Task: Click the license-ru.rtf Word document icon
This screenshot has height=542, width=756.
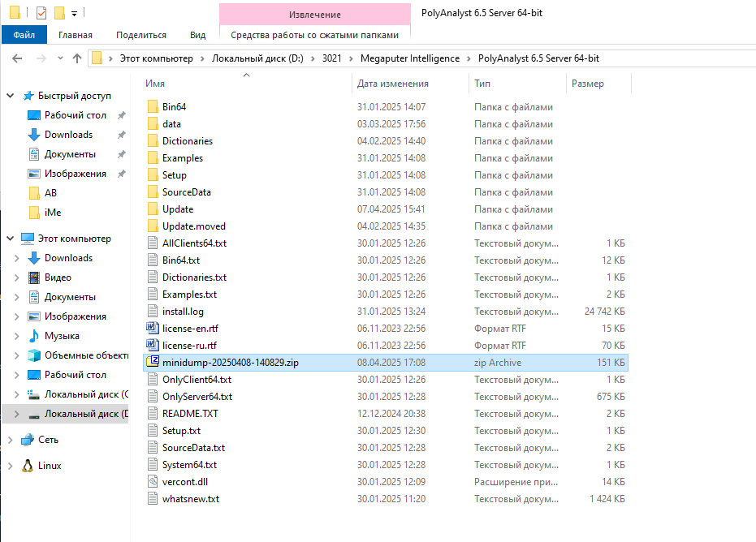Action: click(x=153, y=345)
